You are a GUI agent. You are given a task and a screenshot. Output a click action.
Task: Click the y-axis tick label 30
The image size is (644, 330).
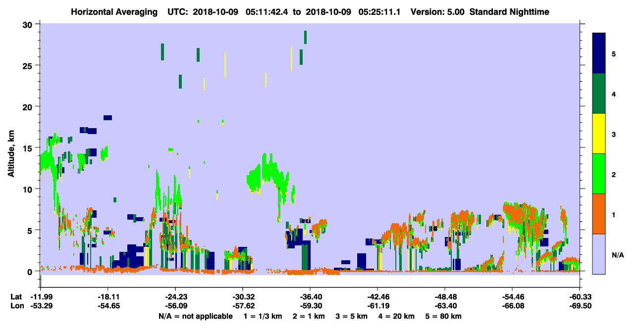click(x=28, y=24)
